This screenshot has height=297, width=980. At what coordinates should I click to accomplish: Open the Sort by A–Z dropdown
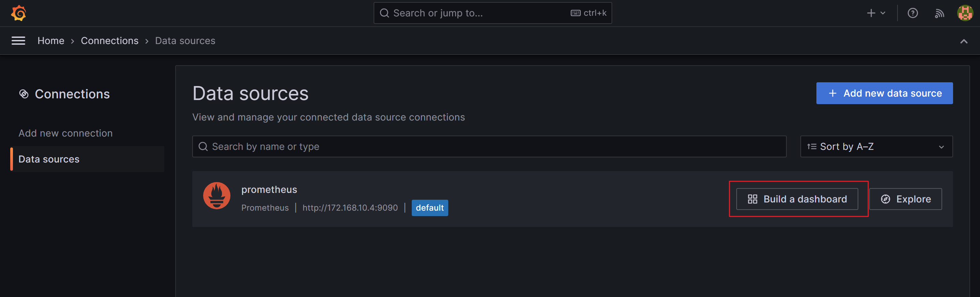[x=876, y=146]
